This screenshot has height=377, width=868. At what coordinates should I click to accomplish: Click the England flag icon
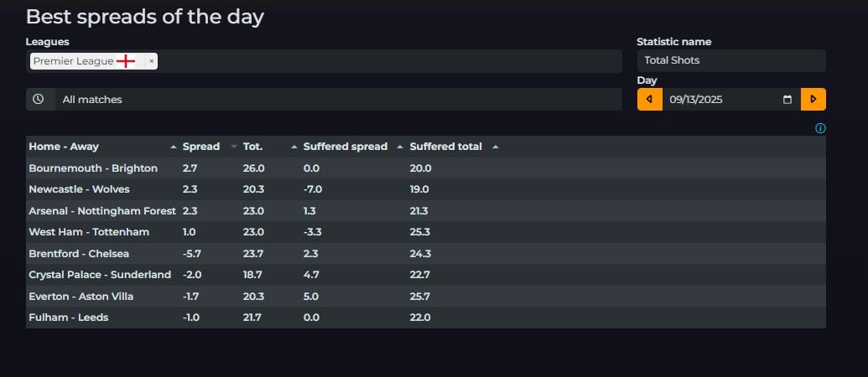(126, 61)
